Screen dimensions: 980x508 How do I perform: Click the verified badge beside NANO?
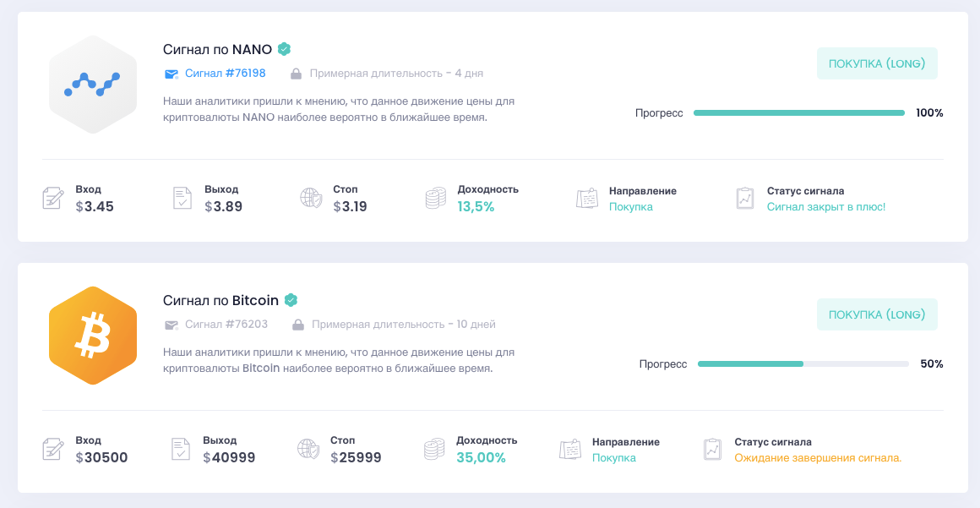pyautogui.click(x=285, y=49)
